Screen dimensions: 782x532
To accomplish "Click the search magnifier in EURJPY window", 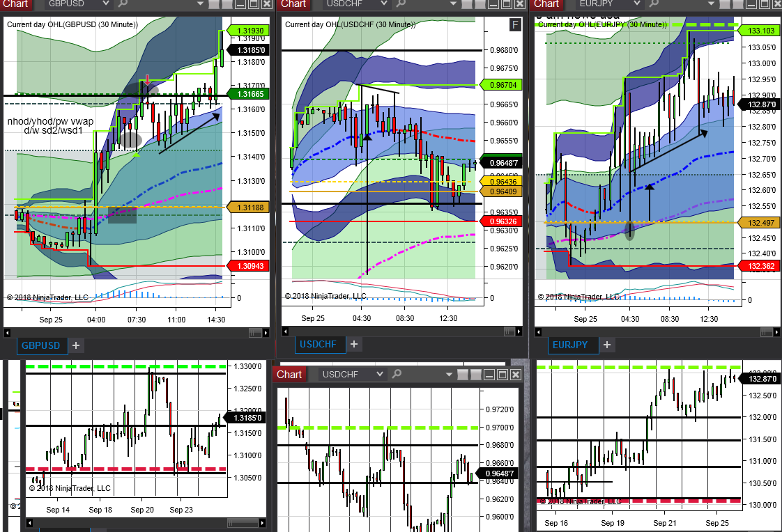I will click(653, 3).
